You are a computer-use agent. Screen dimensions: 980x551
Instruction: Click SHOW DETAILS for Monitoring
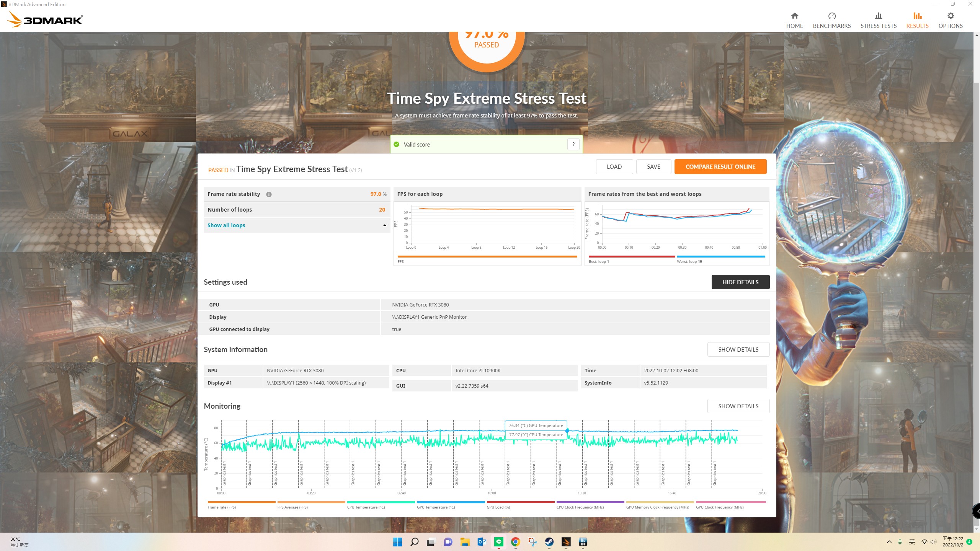click(738, 406)
